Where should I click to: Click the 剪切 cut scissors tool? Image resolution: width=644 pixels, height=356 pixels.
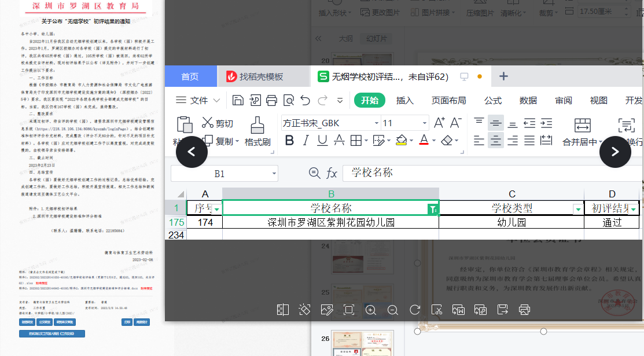tap(217, 123)
